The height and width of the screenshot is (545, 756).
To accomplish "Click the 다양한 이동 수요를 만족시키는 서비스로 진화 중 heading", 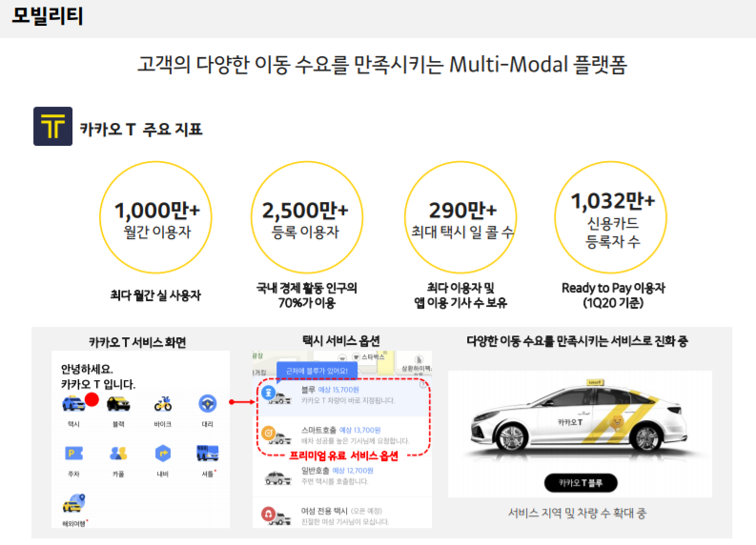I will pyautogui.click(x=577, y=341).
